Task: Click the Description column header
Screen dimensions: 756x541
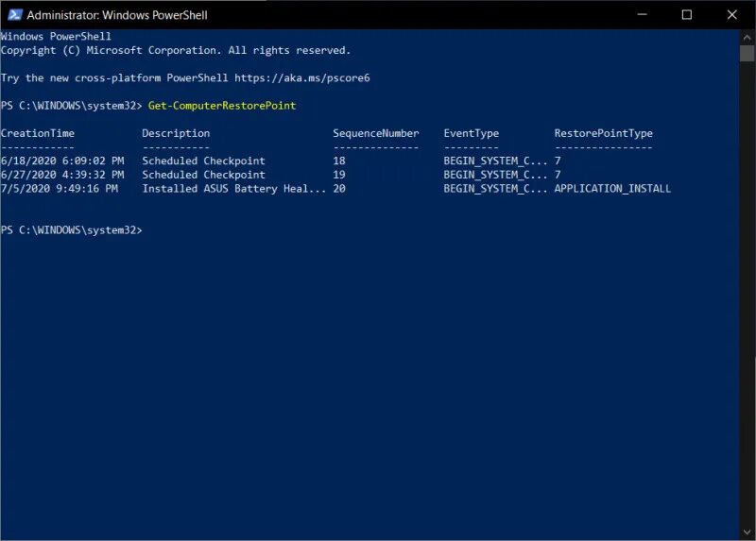Action: tap(176, 133)
